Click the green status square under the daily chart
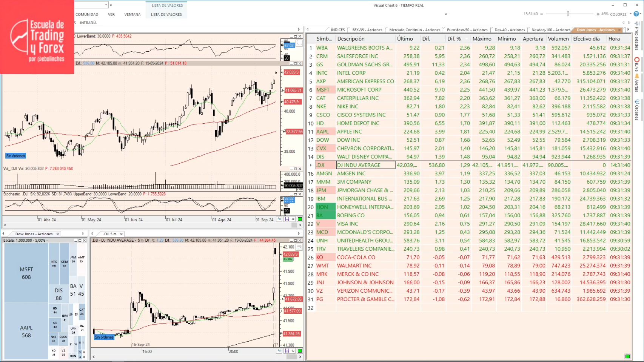Image resolution: width=644 pixels, height=362 pixels. click(x=300, y=219)
